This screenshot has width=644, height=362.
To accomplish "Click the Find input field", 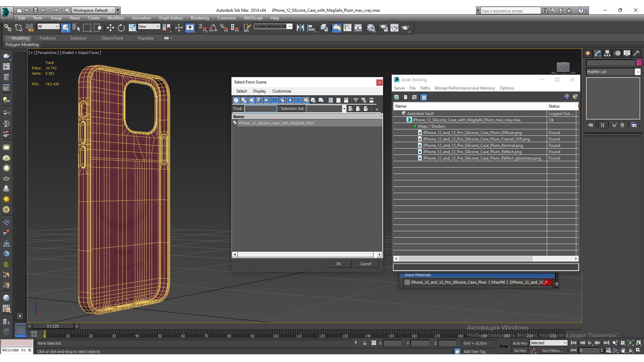I will pos(261,109).
